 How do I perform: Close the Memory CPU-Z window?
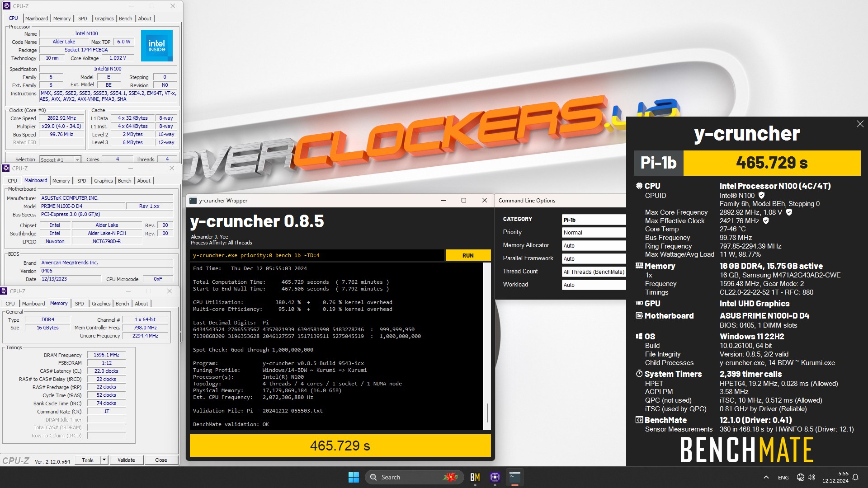(169, 291)
